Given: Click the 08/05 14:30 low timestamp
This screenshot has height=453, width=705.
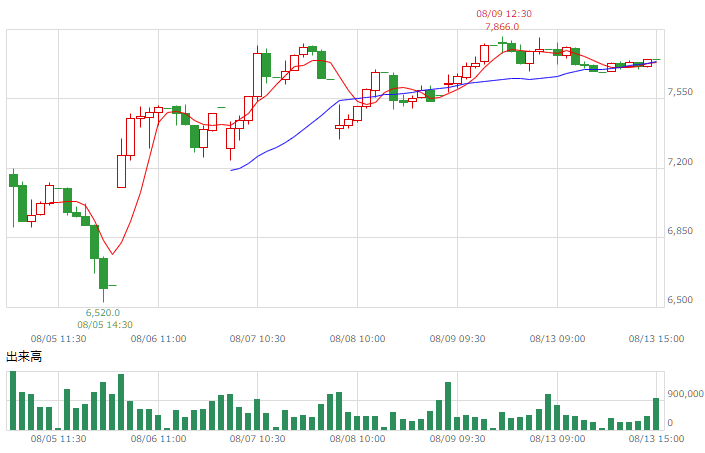Looking at the screenshot, I should [x=105, y=324].
